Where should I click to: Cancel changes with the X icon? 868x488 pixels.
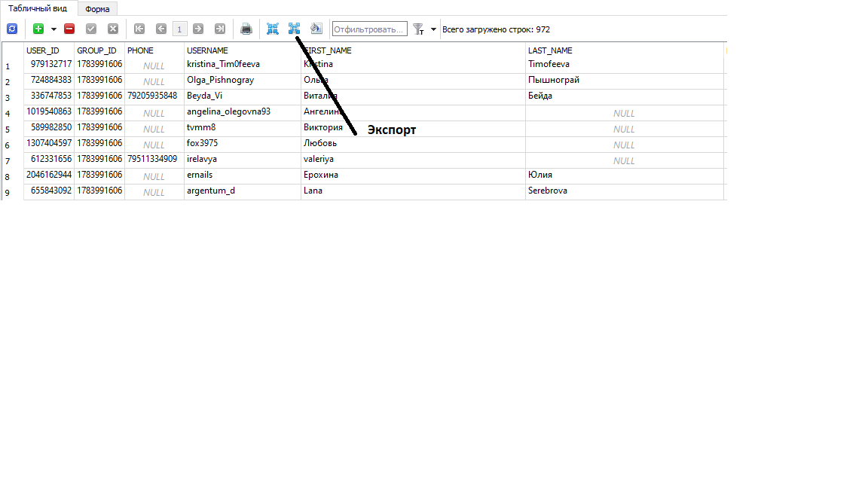(x=113, y=29)
